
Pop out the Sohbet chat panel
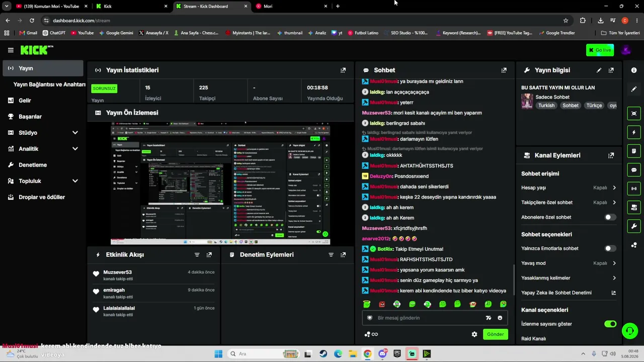coord(504,70)
